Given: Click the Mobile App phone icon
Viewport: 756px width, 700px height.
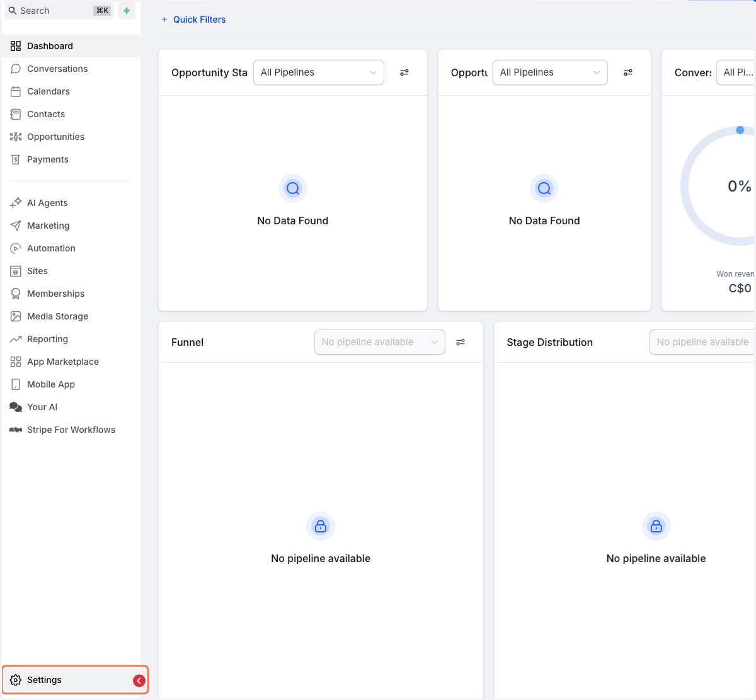Looking at the screenshot, I should coord(16,384).
